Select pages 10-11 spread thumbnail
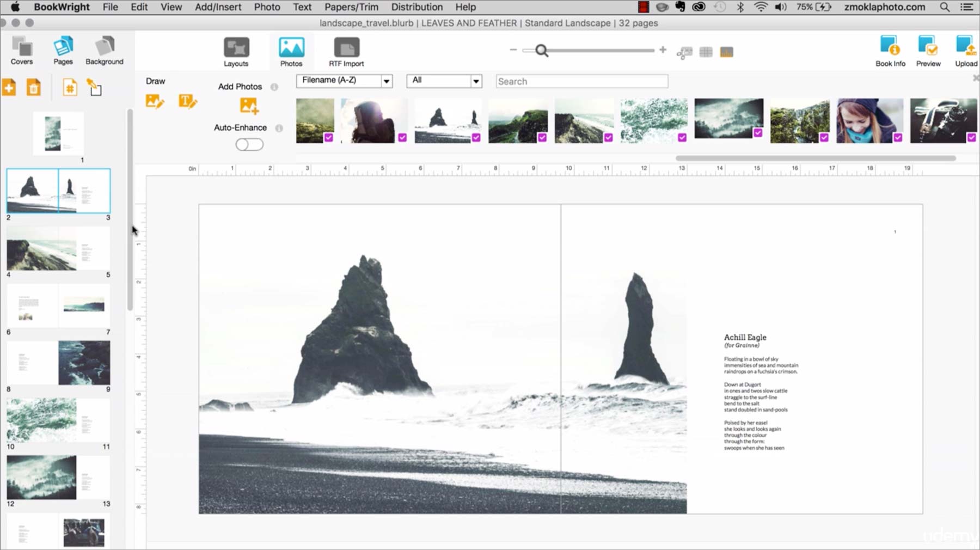980x550 pixels. point(58,420)
